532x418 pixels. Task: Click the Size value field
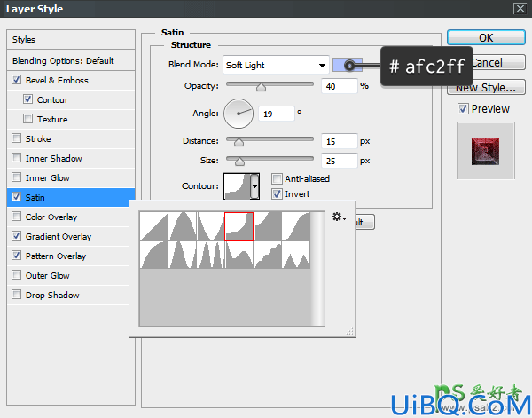340,161
